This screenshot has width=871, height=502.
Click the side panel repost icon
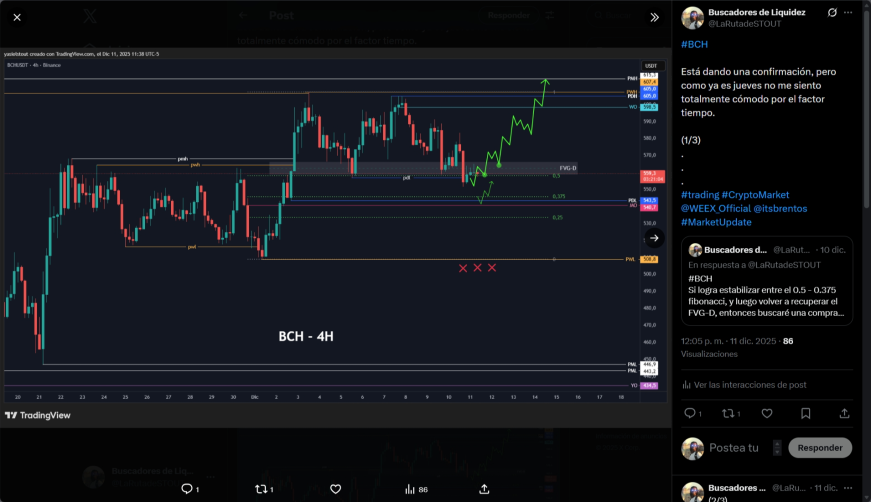point(728,413)
